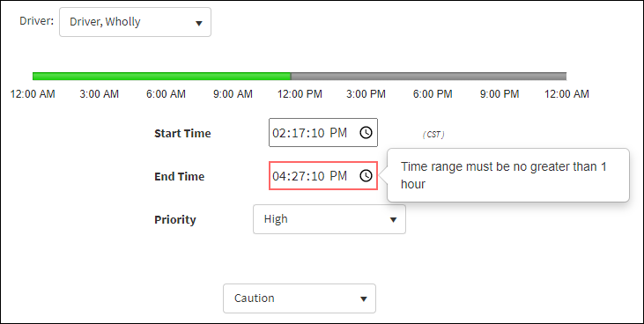
Task: Click the 12:00 PM timeline label
Action: tap(300, 94)
